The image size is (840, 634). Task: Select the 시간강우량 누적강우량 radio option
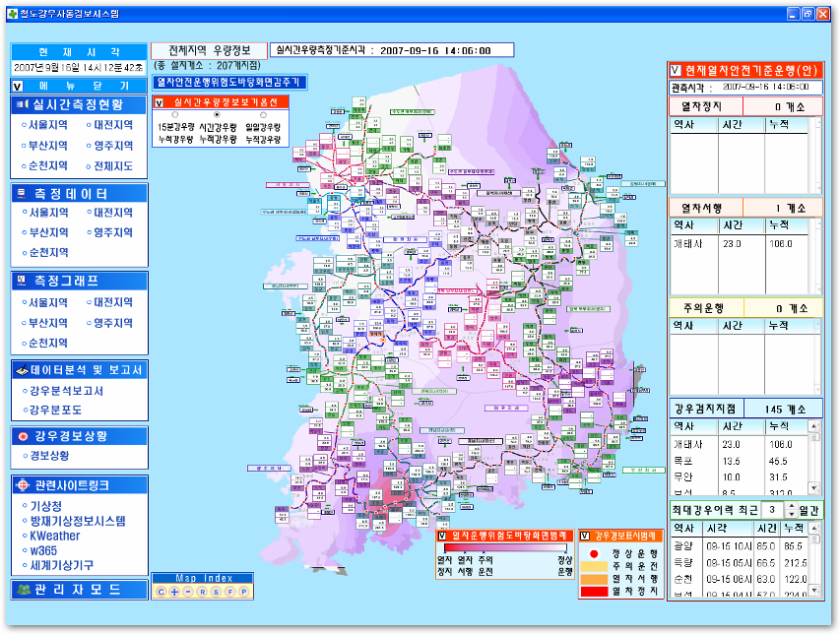[x=217, y=116]
